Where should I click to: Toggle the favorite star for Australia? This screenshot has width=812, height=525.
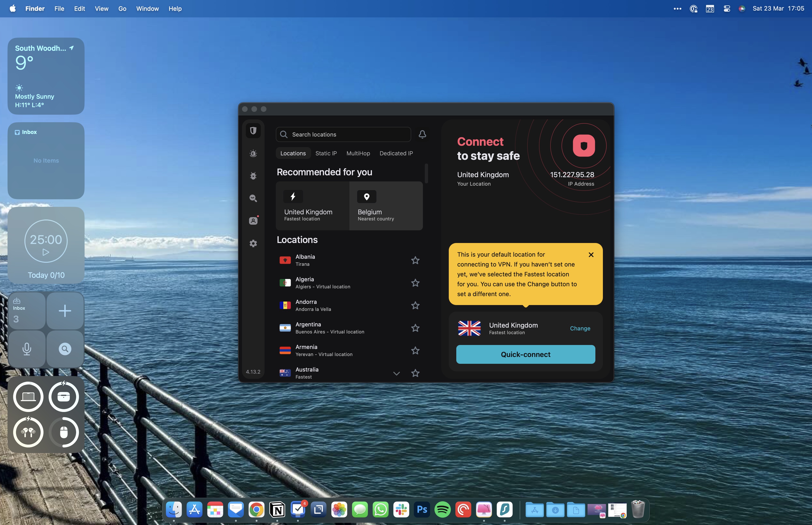pos(415,373)
